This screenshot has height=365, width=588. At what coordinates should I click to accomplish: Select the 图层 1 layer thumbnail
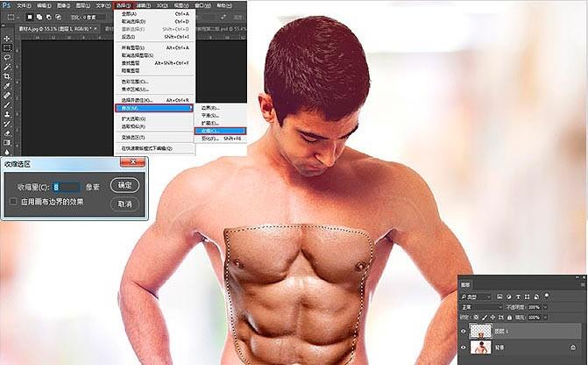[x=481, y=331]
